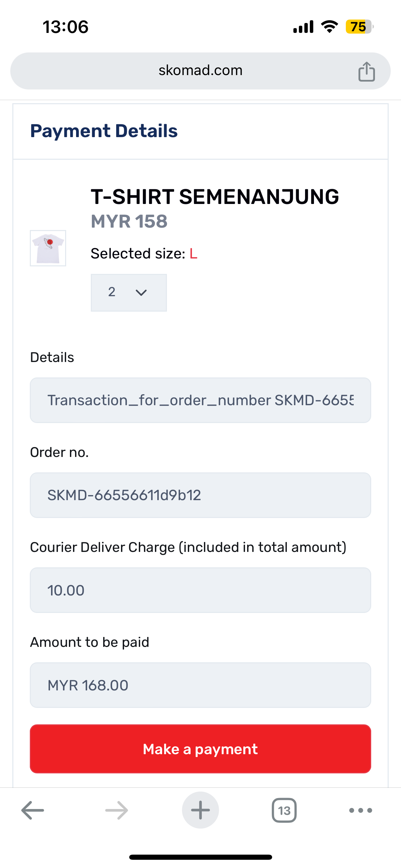Tap the forward navigation arrow
Screen dimensions: 401x868
pyautogui.click(x=117, y=810)
